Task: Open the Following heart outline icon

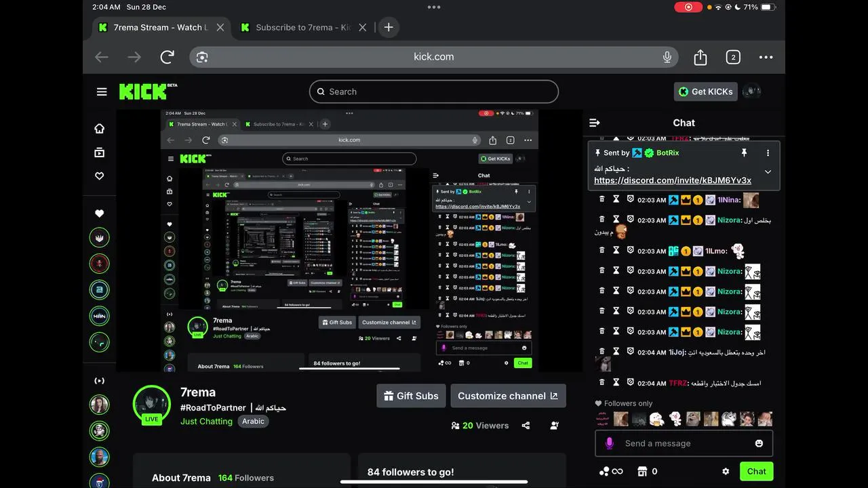Action: click(100, 176)
